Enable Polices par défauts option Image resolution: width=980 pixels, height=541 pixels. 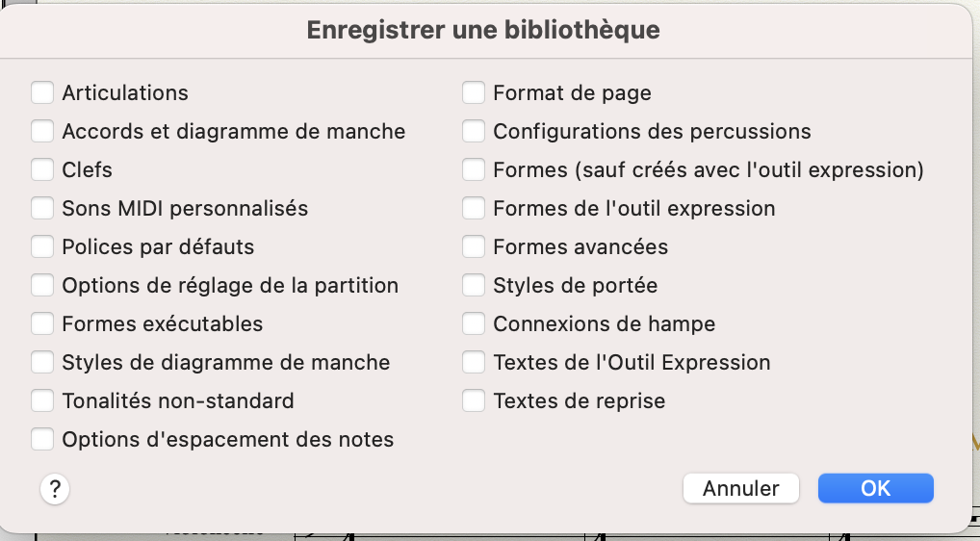42,247
